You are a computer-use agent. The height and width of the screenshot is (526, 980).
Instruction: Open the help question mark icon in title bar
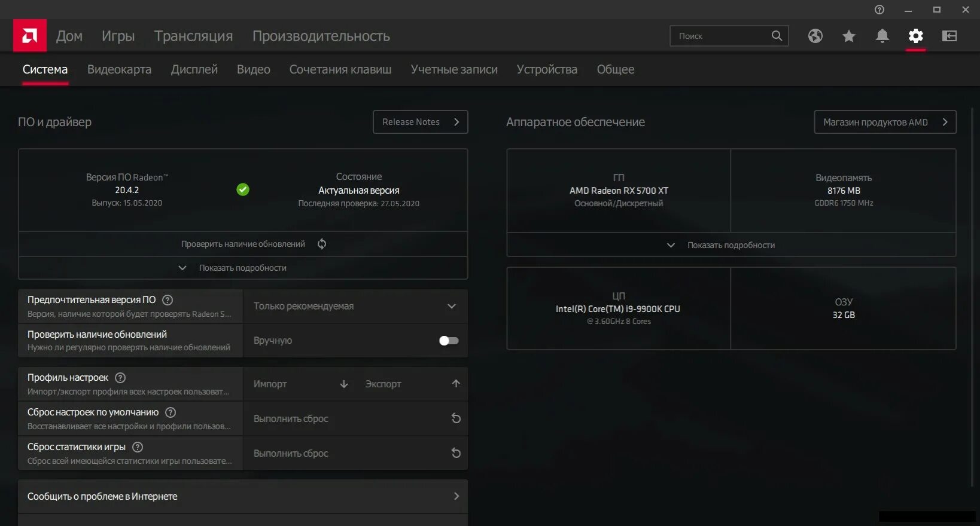879,10
